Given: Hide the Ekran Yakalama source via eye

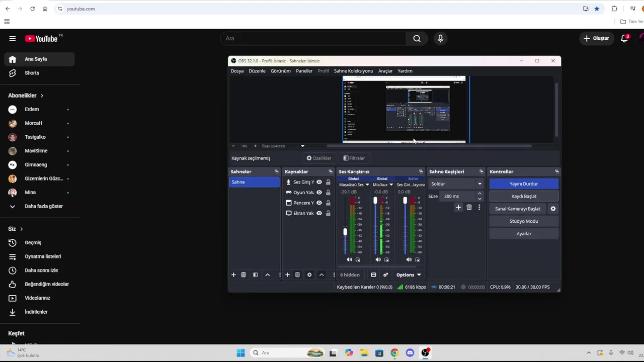Looking at the screenshot, I should click(319, 213).
